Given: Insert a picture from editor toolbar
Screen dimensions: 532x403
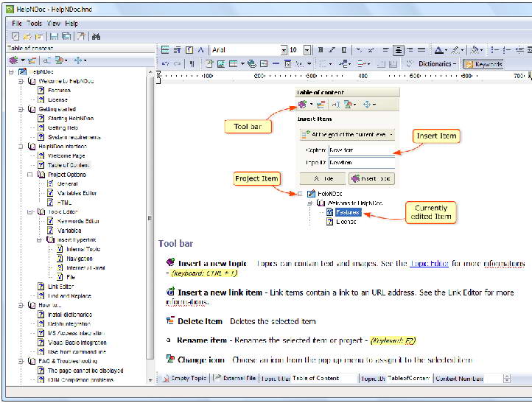Looking at the screenshot, I should pyautogui.click(x=221, y=63).
